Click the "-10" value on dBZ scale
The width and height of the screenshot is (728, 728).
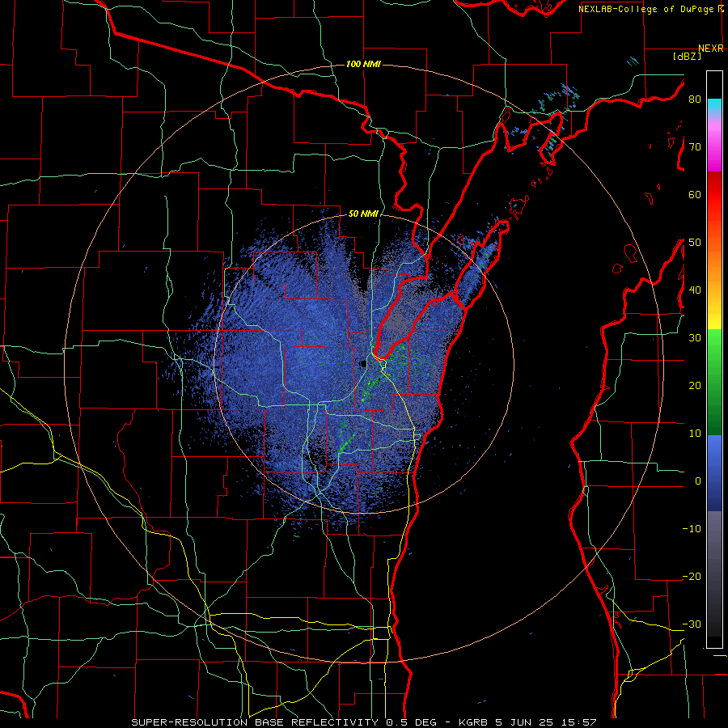(692, 529)
